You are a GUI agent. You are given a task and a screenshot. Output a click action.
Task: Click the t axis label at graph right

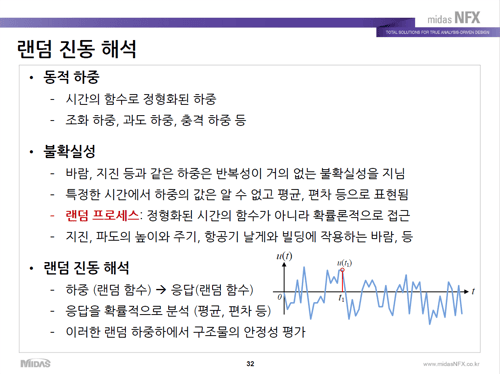[x=473, y=291]
